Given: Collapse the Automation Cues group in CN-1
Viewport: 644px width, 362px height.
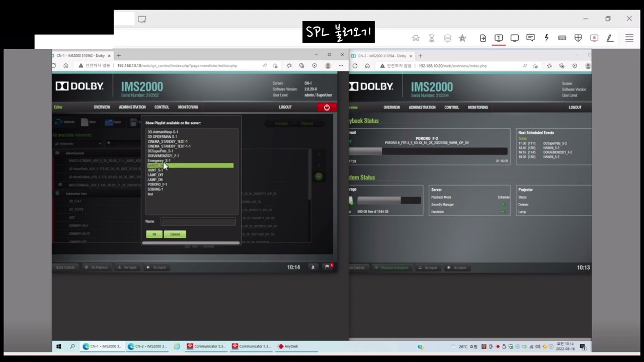Looking at the screenshot, I should (x=57, y=193).
